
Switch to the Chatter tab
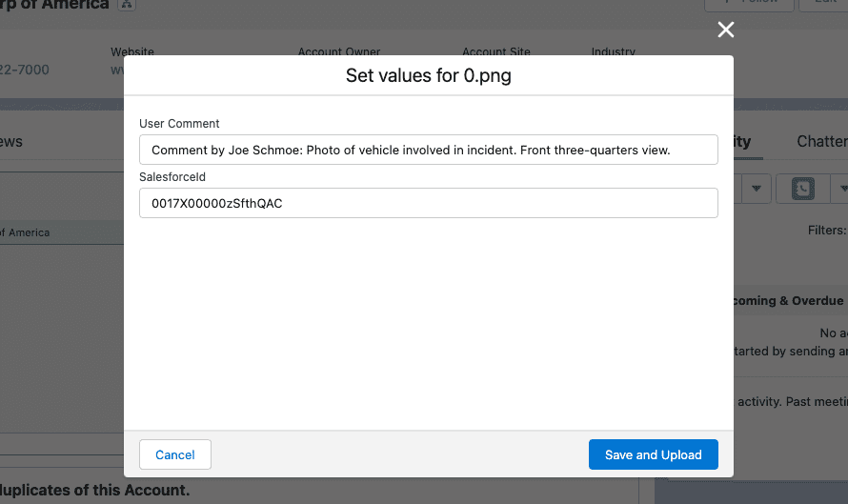click(821, 142)
